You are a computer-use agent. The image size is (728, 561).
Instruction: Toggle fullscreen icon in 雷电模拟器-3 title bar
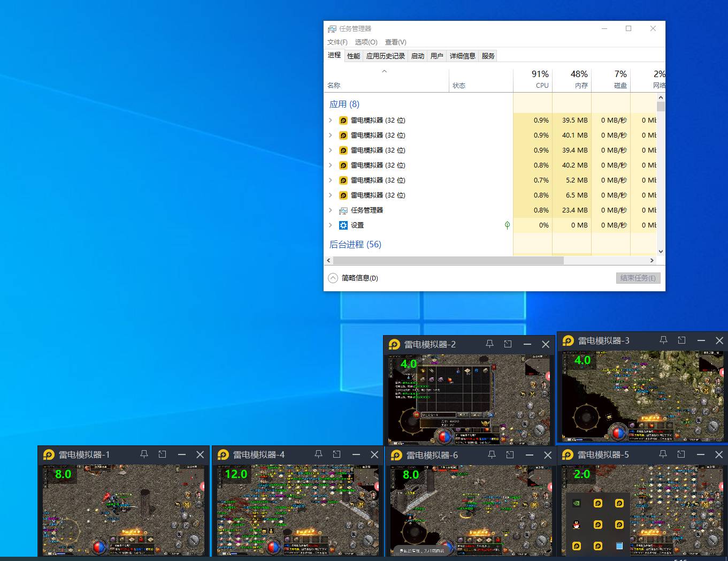681,340
